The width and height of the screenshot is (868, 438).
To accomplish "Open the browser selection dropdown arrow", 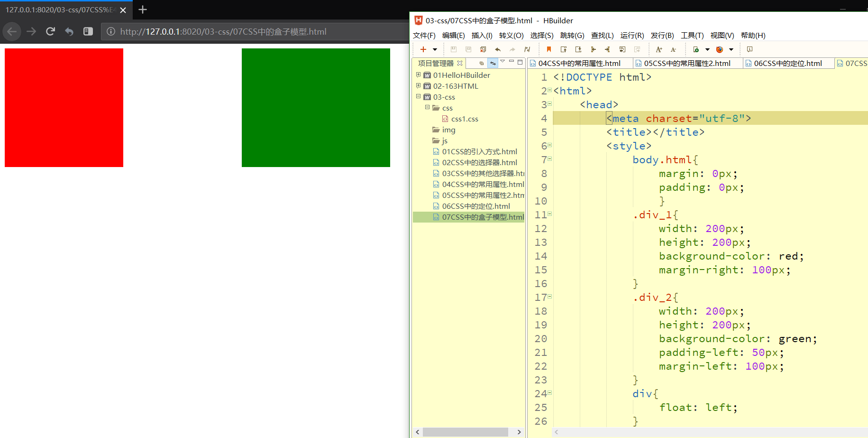I will tap(731, 49).
